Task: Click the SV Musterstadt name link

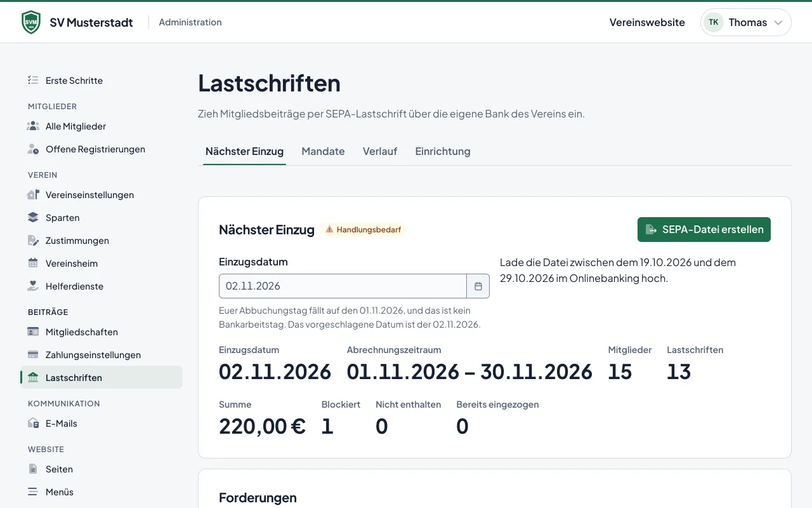Action: 91,22
